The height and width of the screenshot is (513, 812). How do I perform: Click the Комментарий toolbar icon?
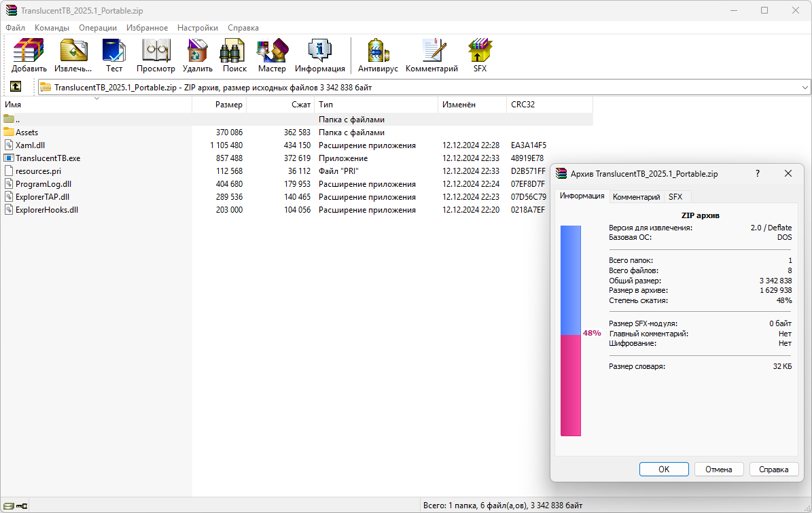(433, 51)
